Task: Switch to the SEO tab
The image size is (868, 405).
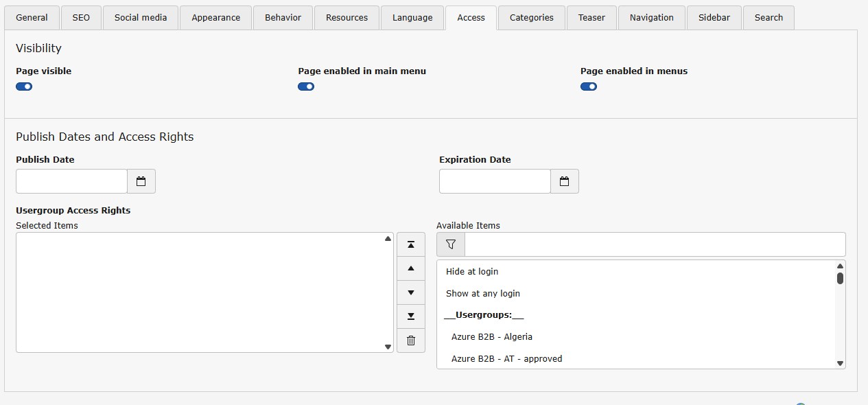Action: [81, 18]
